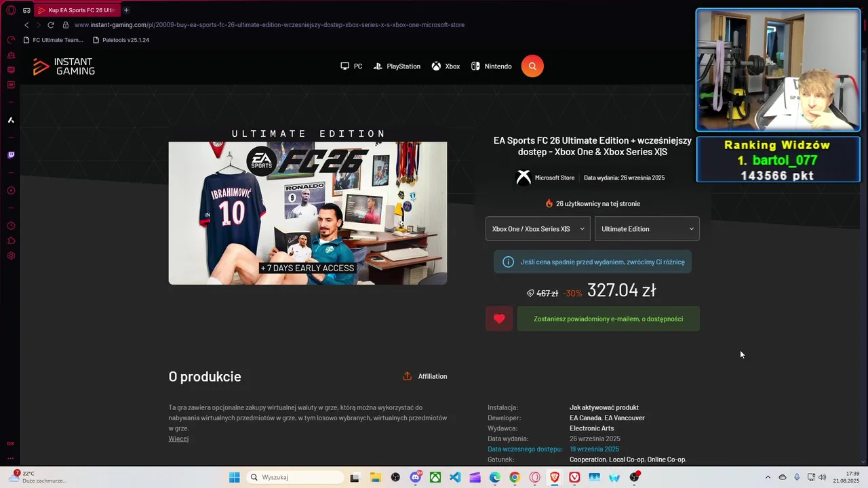Viewport: 868px width, 488px height.
Task: Click the 327.04 zł price
Action: point(621,290)
